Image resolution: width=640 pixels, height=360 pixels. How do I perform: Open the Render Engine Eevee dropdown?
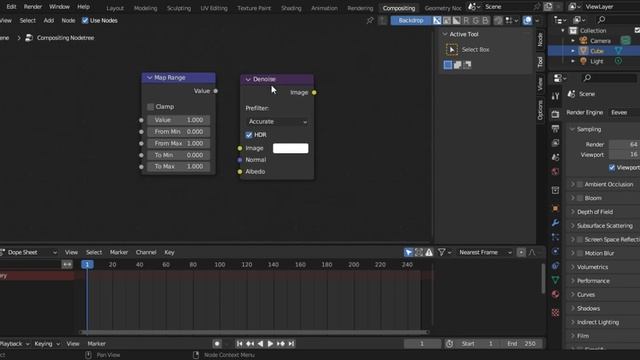624,112
